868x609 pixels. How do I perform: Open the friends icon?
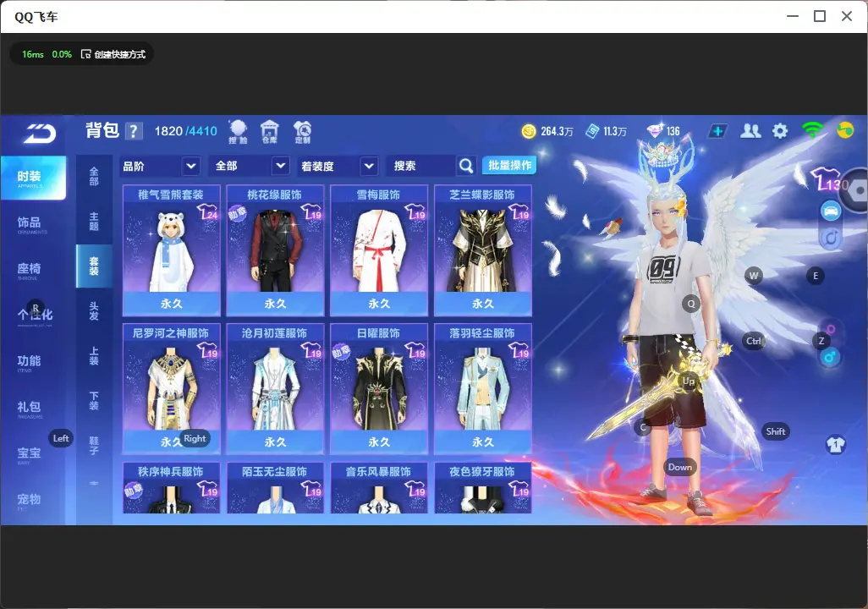click(x=750, y=131)
